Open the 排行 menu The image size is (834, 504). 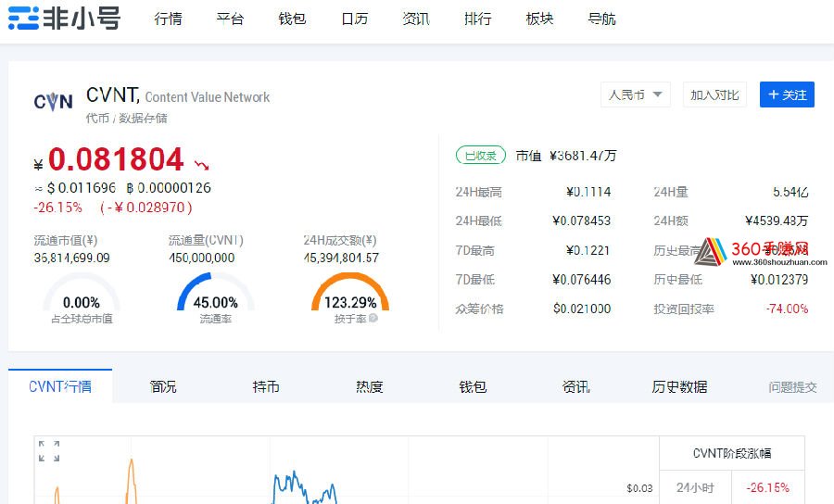pyautogui.click(x=477, y=19)
